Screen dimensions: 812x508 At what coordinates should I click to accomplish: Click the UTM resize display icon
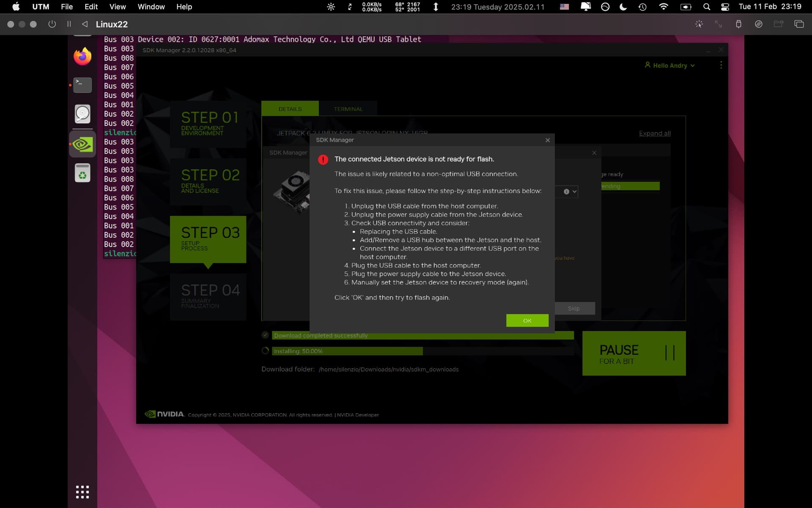[x=718, y=24]
